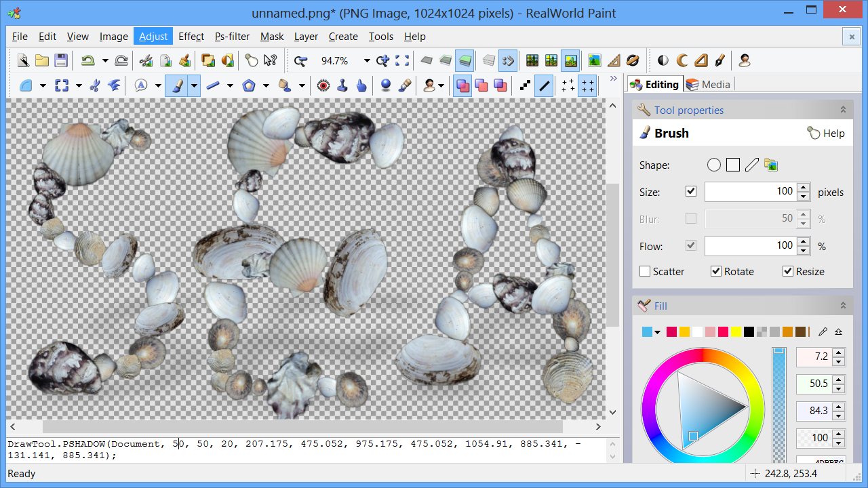Select the diagonal line brush shape
868x488 pixels.
tap(751, 165)
